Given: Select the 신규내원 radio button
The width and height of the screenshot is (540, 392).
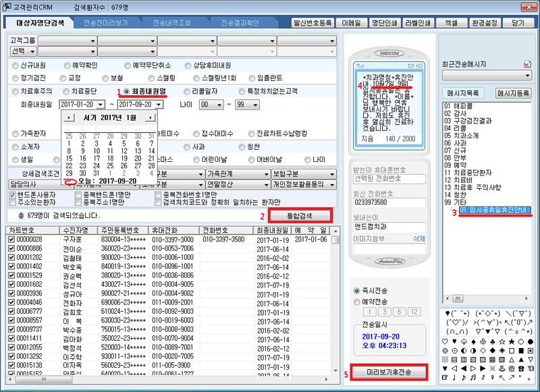Looking at the screenshot, I should click(16, 66).
